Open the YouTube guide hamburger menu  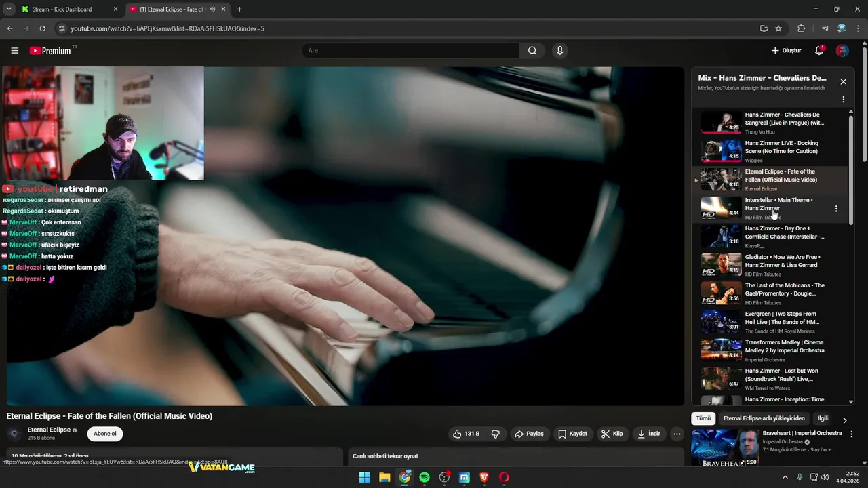coord(14,51)
